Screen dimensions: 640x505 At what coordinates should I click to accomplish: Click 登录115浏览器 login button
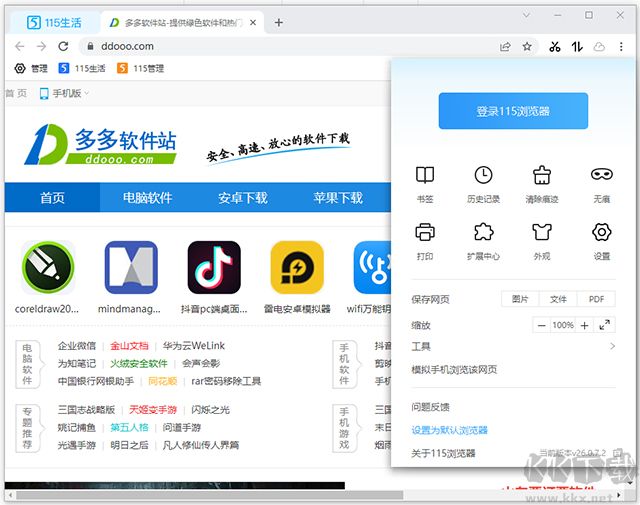pos(513,111)
